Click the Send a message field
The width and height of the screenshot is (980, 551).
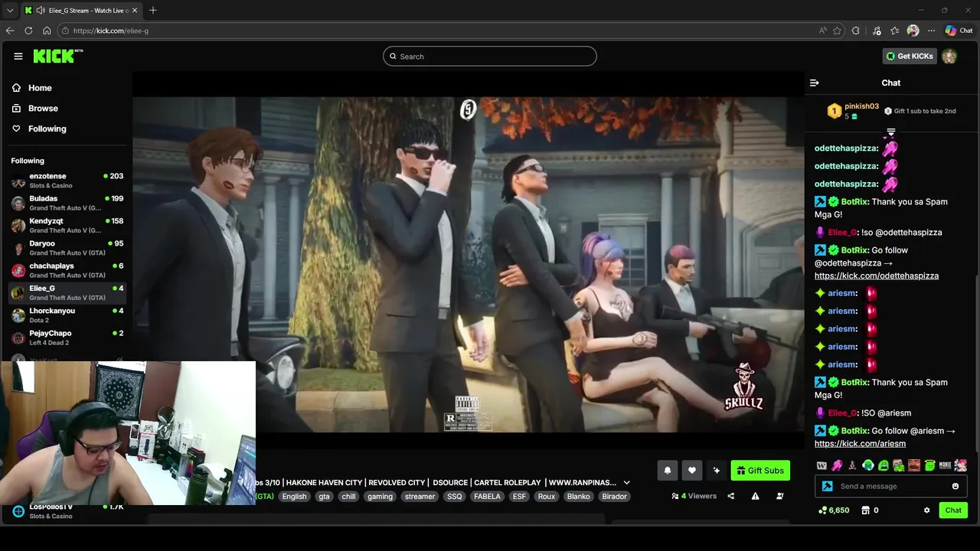point(893,486)
